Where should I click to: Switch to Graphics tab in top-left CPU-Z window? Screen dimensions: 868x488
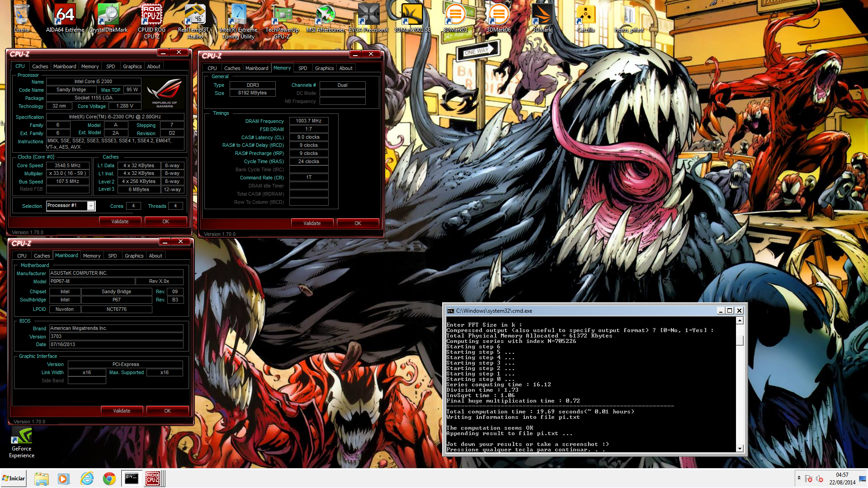click(132, 66)
